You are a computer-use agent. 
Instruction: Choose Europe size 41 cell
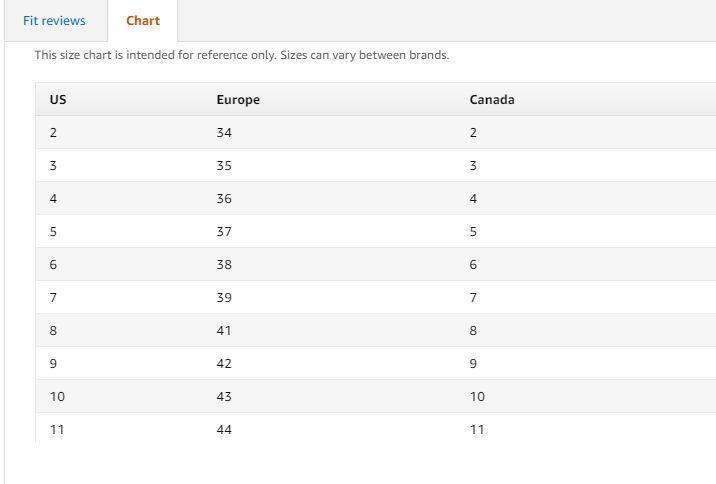(x=224, y=331)
